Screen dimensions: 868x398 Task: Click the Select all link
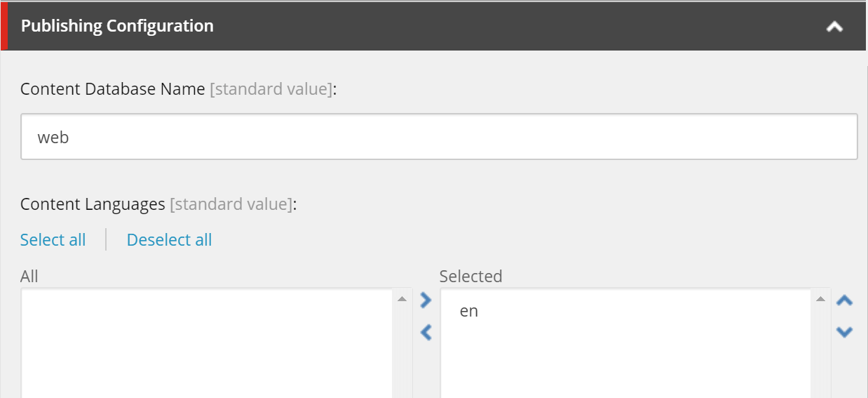(53, 240)
